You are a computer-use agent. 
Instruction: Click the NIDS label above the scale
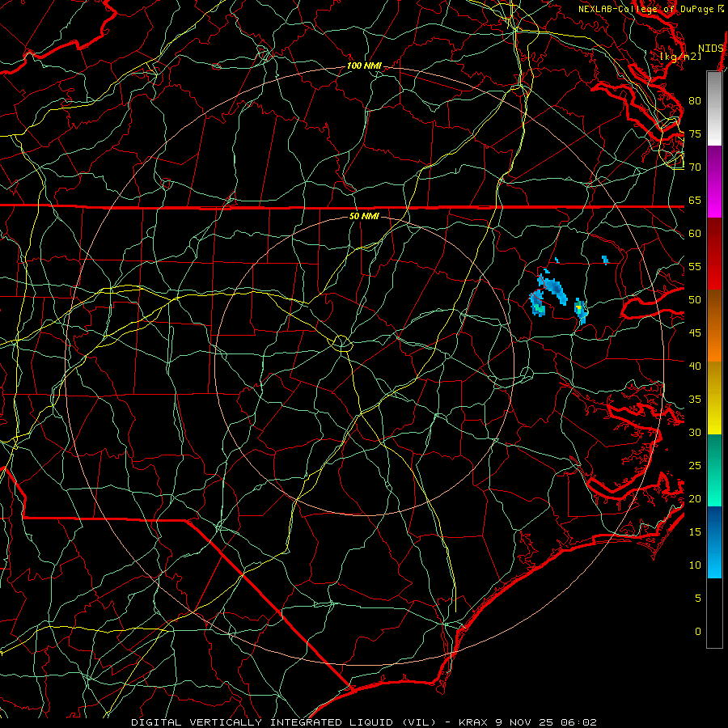(x=711, y=49)
